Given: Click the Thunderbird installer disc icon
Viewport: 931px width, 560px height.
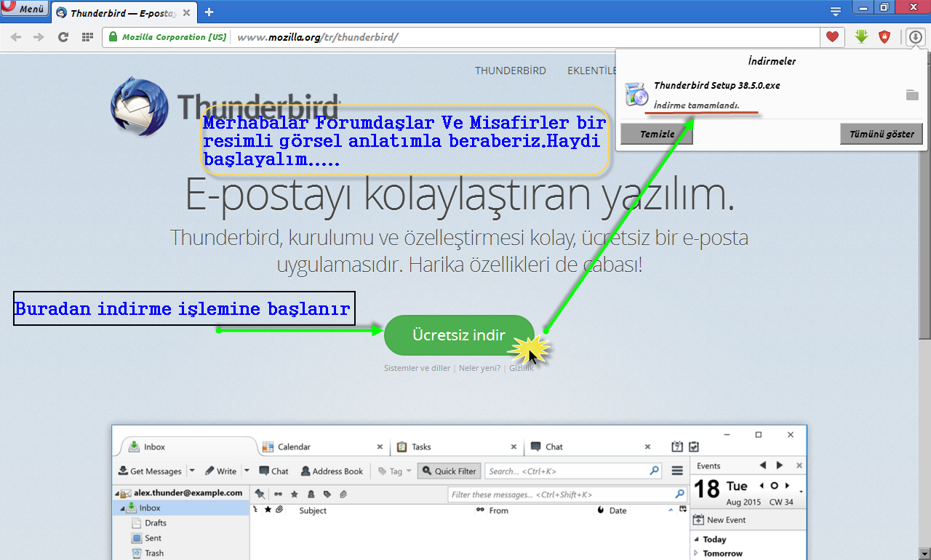Looking at the screenshot, I should pyautogui.click(x=636, y=95).
